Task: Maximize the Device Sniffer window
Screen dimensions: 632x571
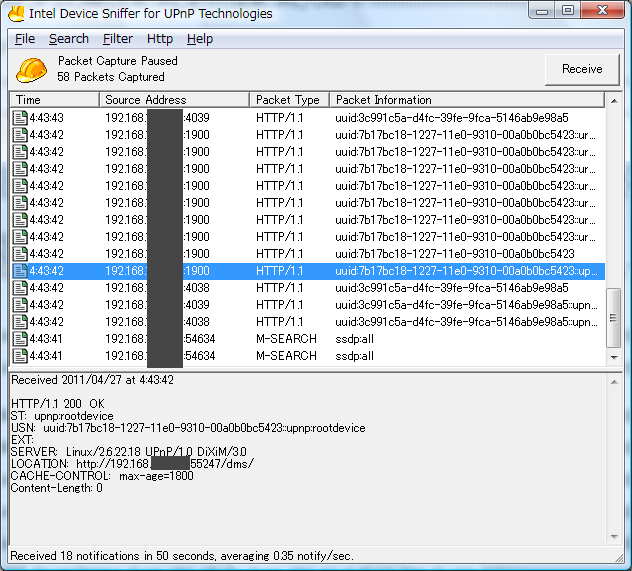Action: 568,10
